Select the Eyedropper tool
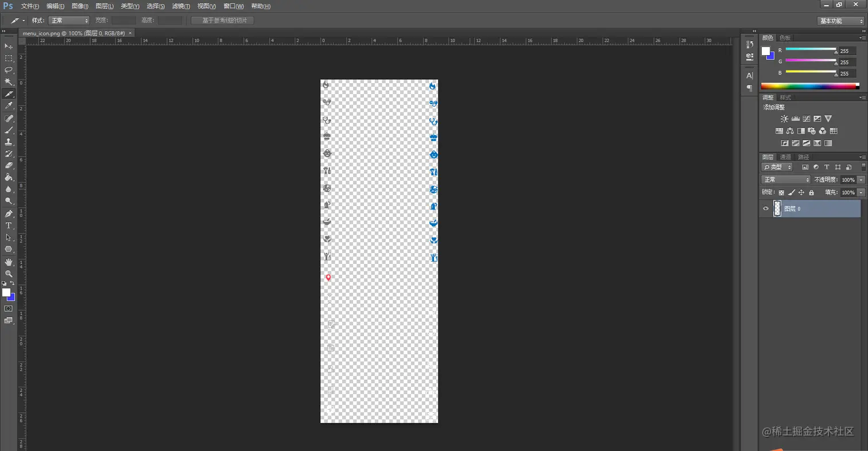The height and width of the screenshot is (451, 868). [9, 106]
